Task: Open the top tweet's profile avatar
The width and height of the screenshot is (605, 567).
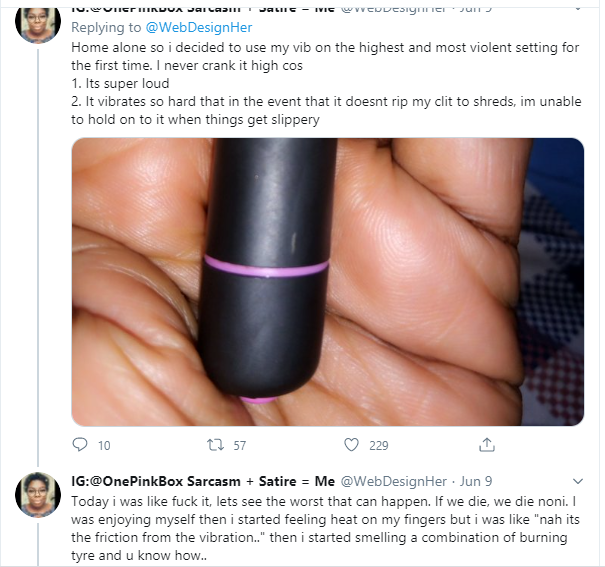Action: (38, 23)
